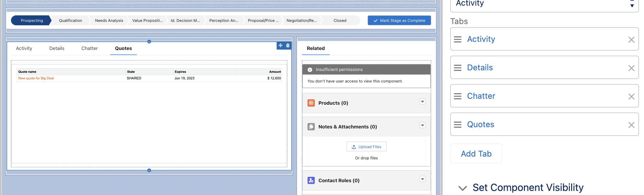Delete the tabs component with trash icon

(x=288, y=46)
